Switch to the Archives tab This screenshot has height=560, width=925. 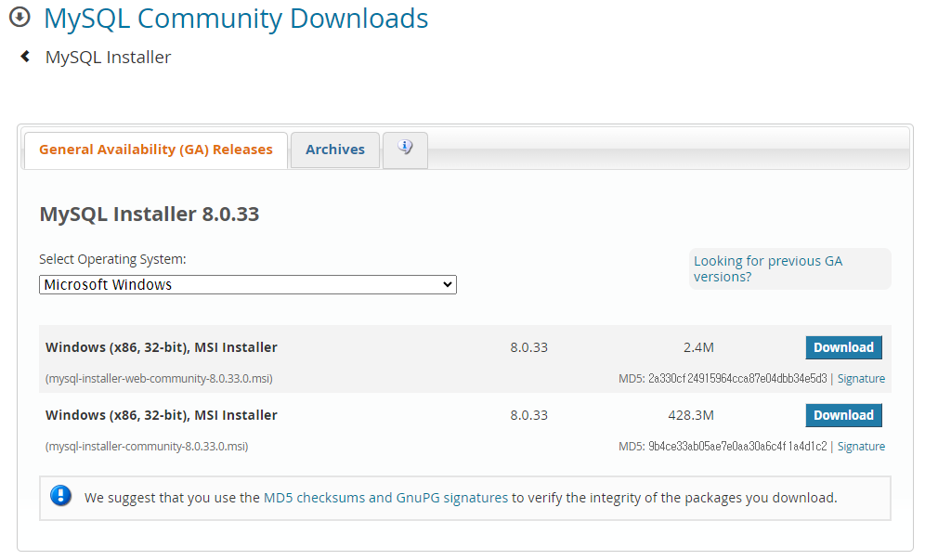[x=334, y=150]
